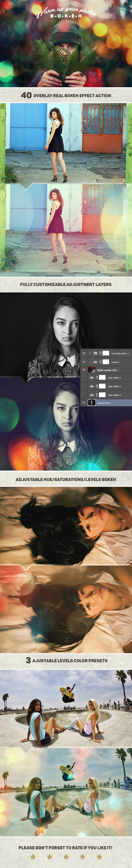The height and width of the screenshot is (868, 132).
Task: Select the Color effect 2 mask thumbnail
Action: pyautogui.click(x=102, y=386)
